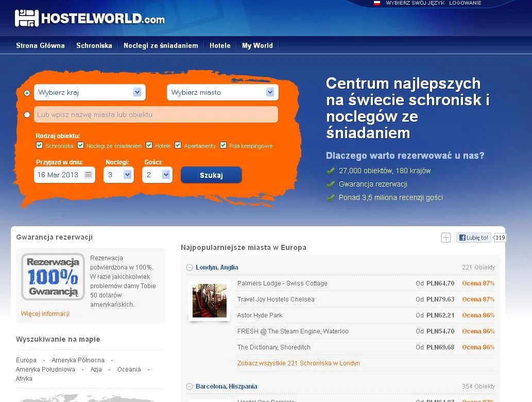The width and height of the screenshot is (532, 402).
Task: Uncheck Noclegi ze śniadaniem checkbox
Action: coord(80,145)
